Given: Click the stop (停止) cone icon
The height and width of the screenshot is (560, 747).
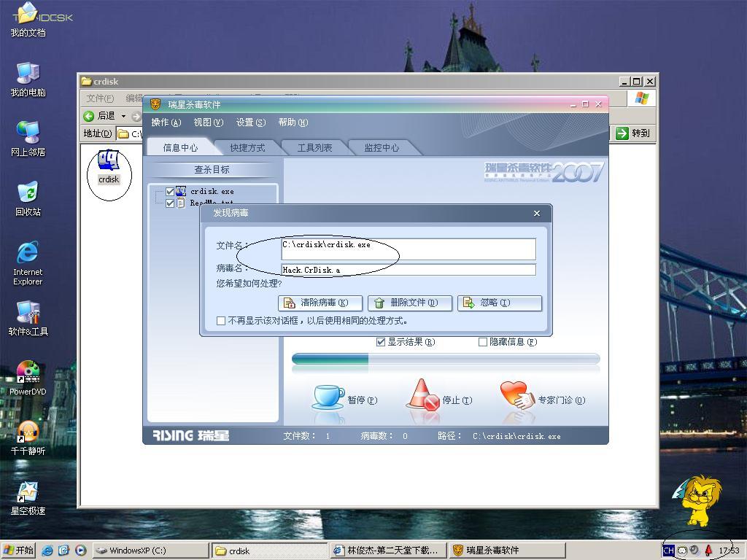Looking at the screenshot, I should 422,395.
